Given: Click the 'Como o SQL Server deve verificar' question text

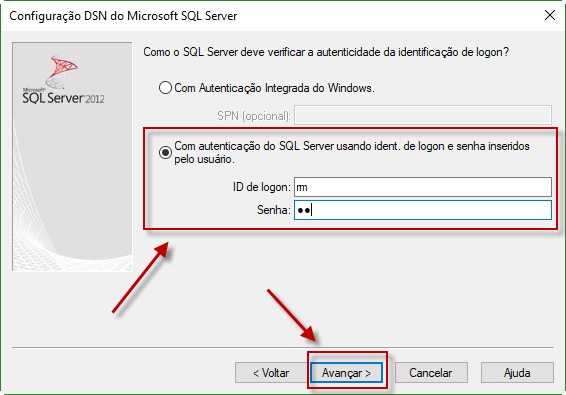Looking at the screenshot, I should (326, 52).
